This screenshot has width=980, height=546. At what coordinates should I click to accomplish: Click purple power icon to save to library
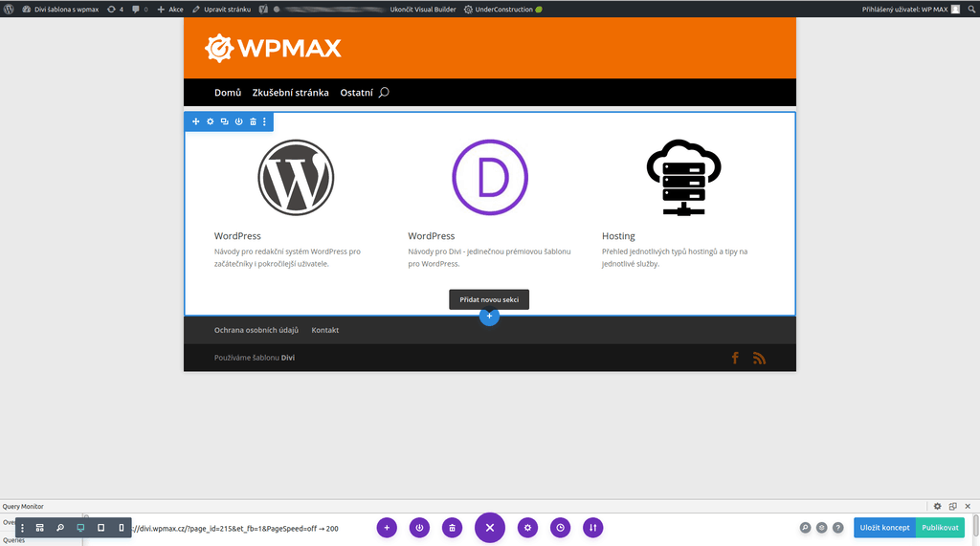point(419,528)
